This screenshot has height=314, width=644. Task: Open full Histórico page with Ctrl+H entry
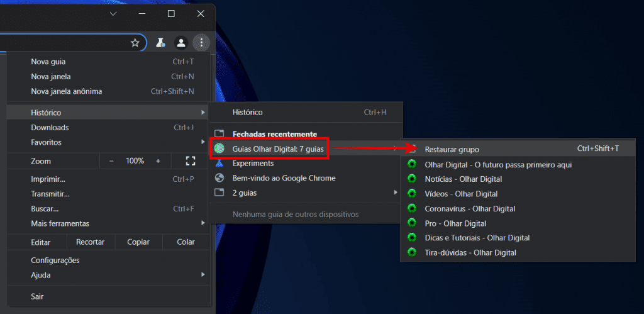306,112
